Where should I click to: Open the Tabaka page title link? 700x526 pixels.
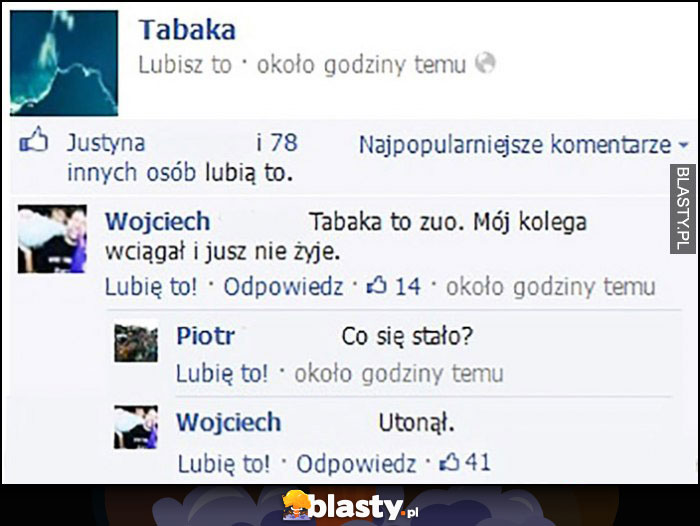point(187,30)
